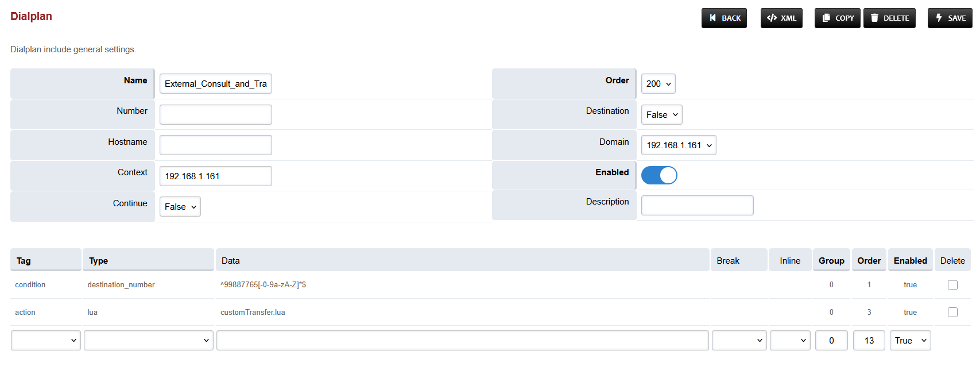This screenshot has width=980, height=370.
Task: Open the new row Enabled True dropdown
Action: click(910, 341)
